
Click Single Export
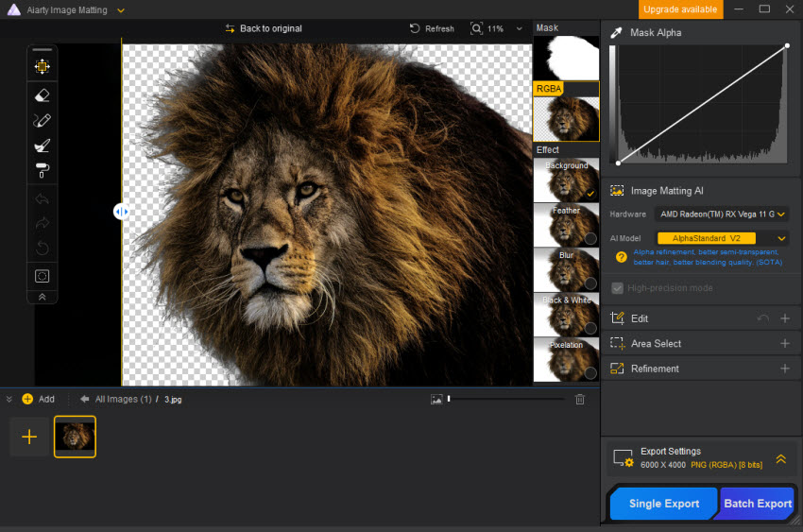click(x=664, y=504)
